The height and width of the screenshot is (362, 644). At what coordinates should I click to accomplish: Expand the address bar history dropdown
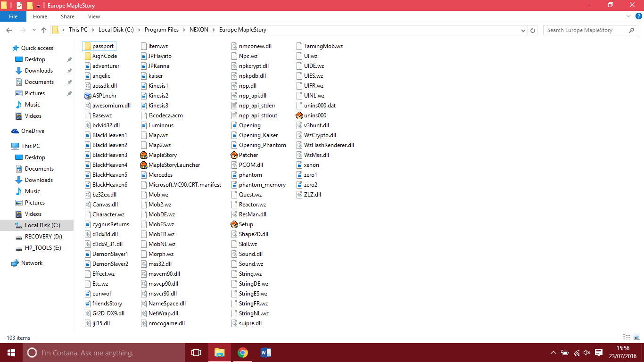pos(523,30)
